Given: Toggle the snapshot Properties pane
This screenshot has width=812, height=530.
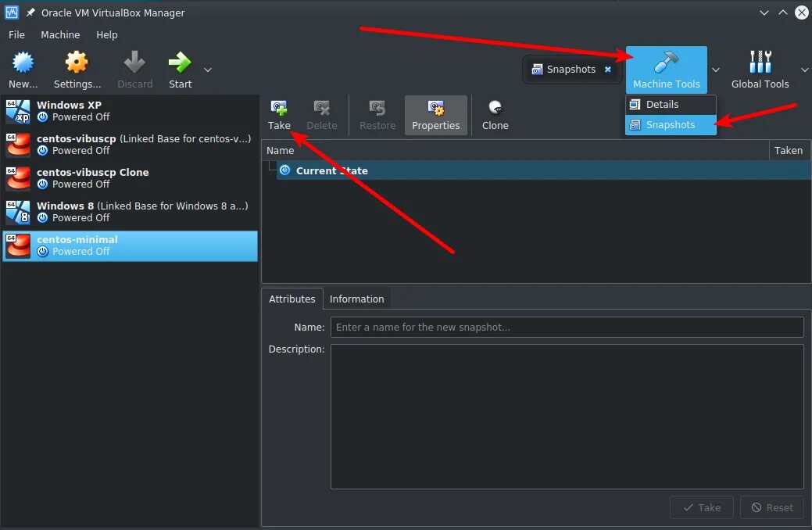Looking at the screenshot, I should coord(435,116).
